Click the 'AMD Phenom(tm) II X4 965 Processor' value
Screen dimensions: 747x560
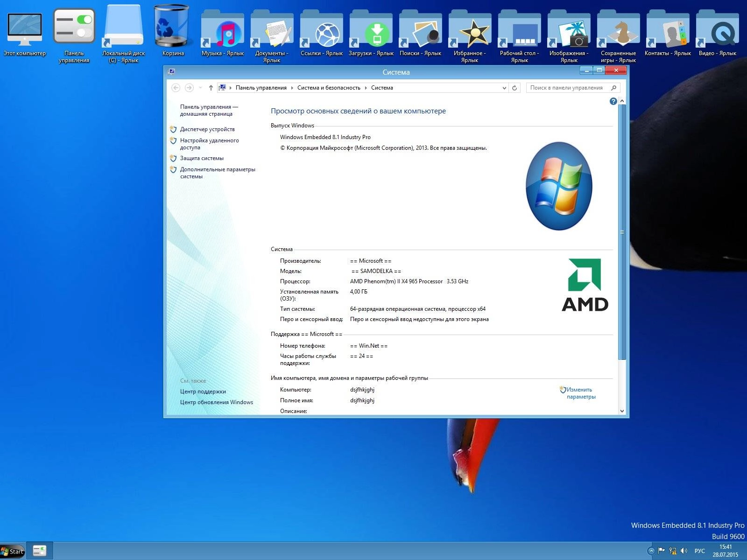point(396,281)
